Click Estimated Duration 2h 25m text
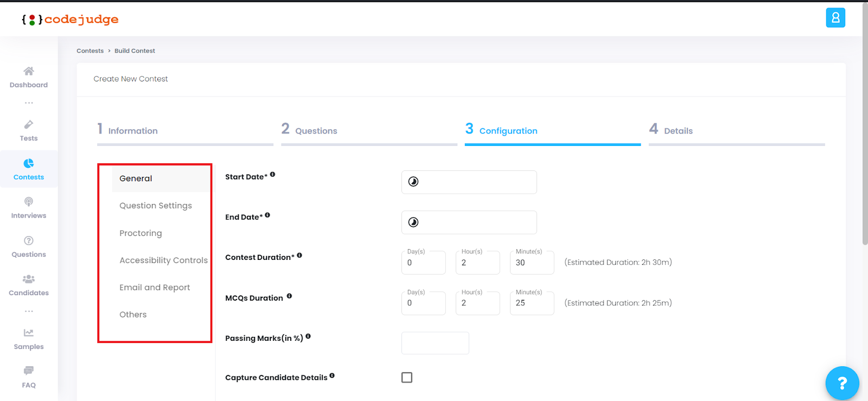This screenshot has width=868, height=401. point(618,303)
